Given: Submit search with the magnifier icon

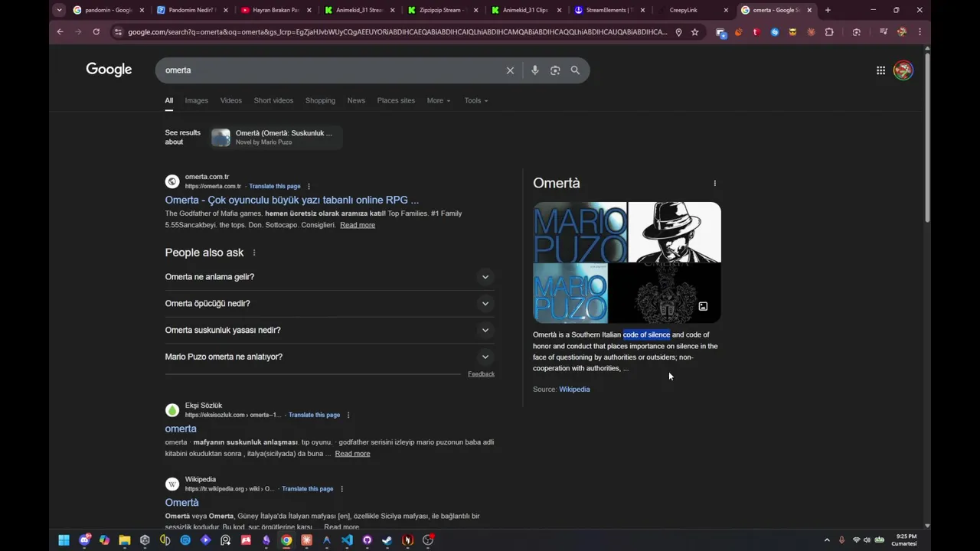Looking at the screenshot, I should [x=575, y=70].
